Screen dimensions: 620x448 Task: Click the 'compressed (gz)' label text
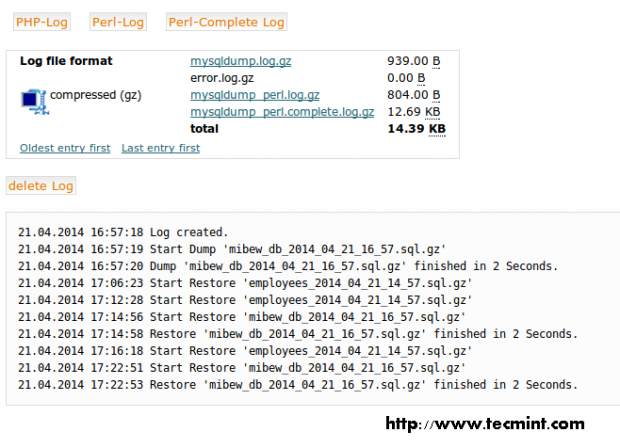tap(96, 95)
